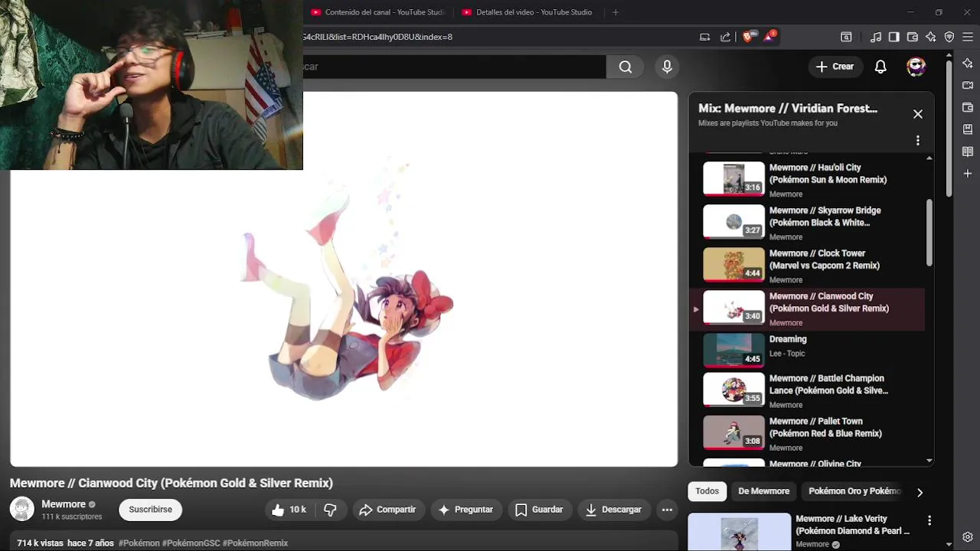Switch to Contenido del canal tab
Screen dimensions: 980x551
378,12
